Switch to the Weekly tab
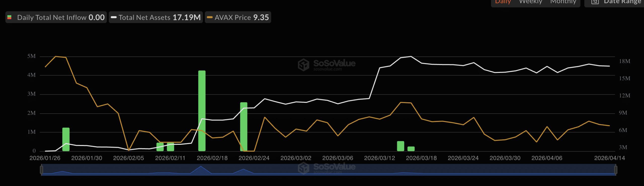 (531, 2)
